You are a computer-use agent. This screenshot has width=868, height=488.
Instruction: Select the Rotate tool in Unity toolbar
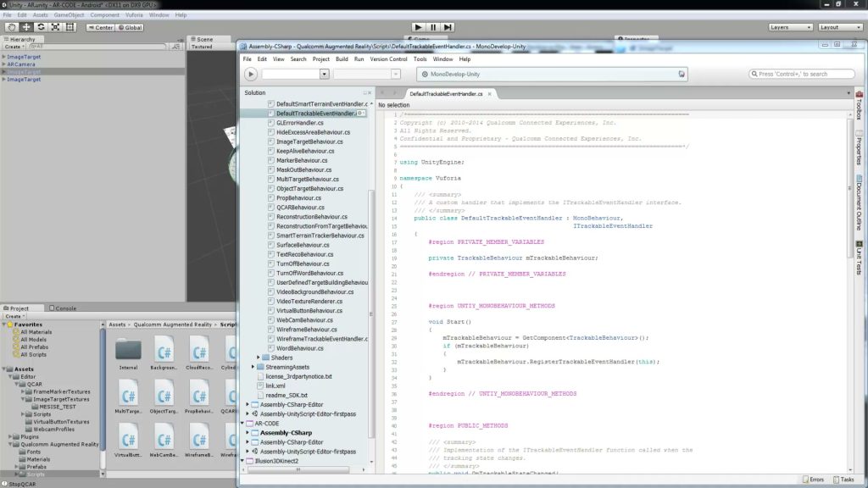point(41,27)
